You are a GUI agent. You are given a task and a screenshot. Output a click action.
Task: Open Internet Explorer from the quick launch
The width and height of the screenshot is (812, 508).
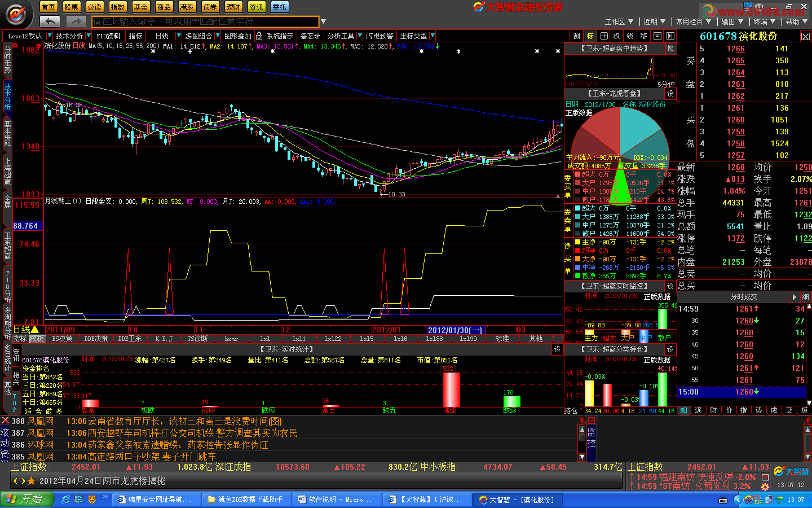[65, 500]
